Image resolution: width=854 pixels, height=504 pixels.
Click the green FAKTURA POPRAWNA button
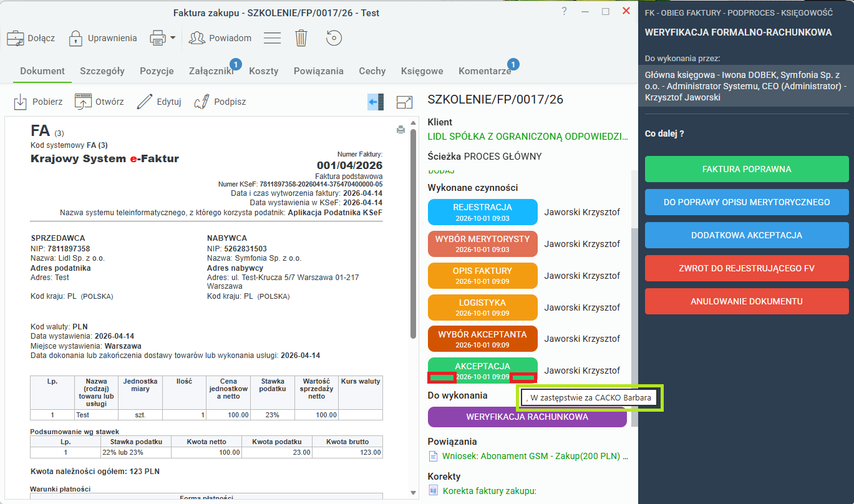(747, 169)
